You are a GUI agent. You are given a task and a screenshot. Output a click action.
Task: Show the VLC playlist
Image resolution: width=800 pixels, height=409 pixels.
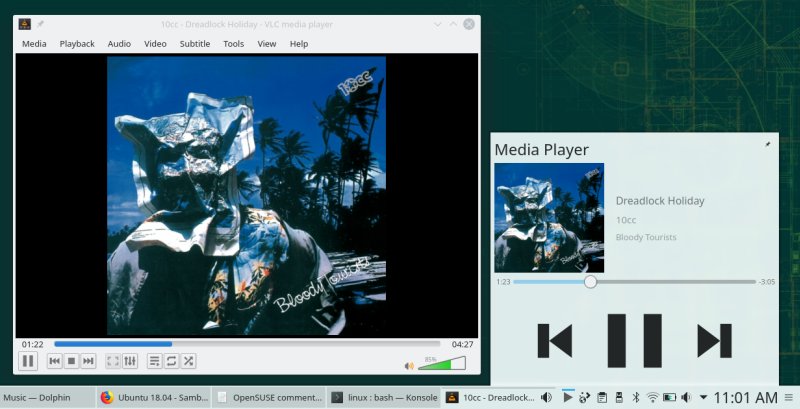(x=155, y=361)
